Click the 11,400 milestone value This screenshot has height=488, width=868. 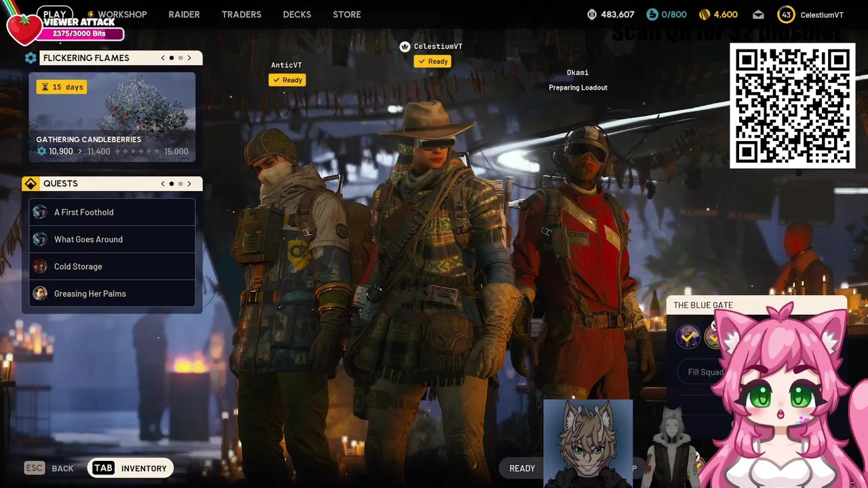98,151
